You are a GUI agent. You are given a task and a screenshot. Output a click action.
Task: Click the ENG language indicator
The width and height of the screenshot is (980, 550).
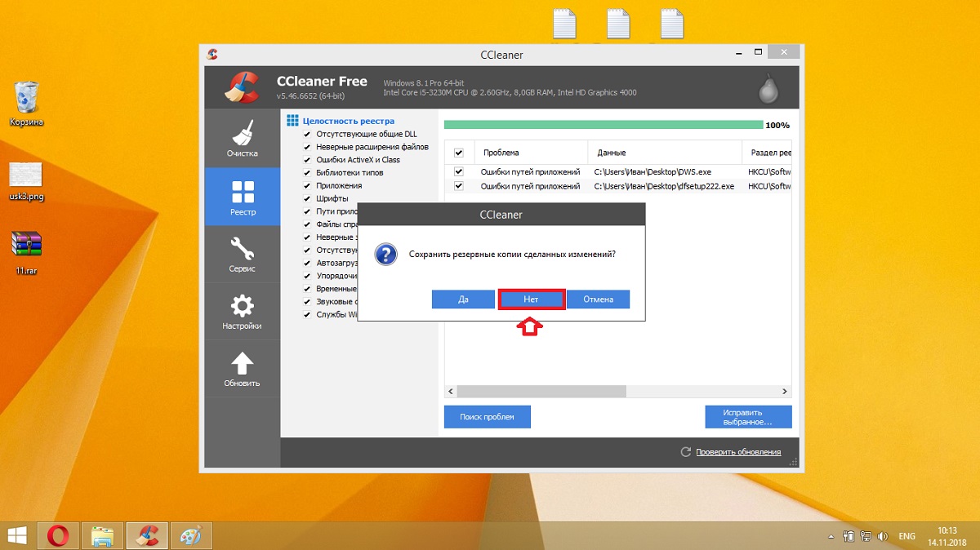(x=906, y=536)
